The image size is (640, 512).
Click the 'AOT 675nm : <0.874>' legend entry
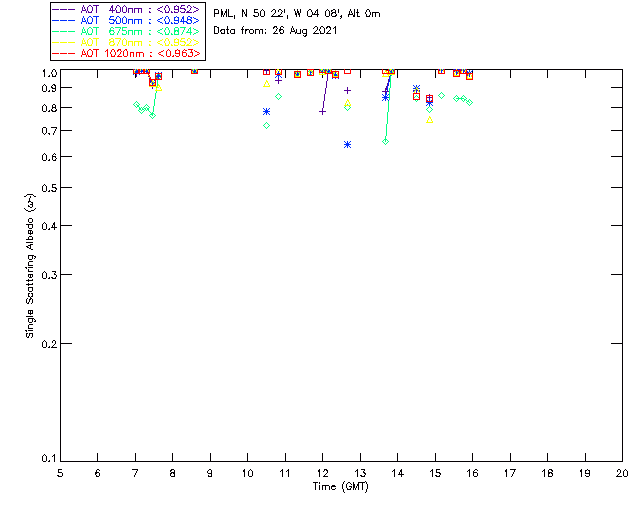[x=126, y=31]
